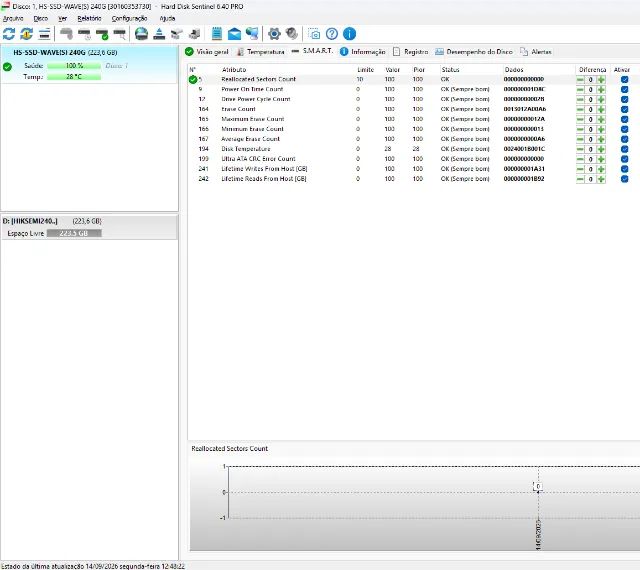This screenshot has height=570, width=640.
Task: Open the Ver menu
Action: coord(62,18)
